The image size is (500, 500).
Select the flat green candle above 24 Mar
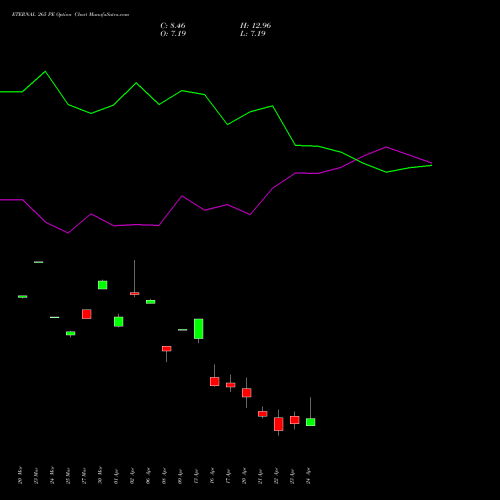55,317
